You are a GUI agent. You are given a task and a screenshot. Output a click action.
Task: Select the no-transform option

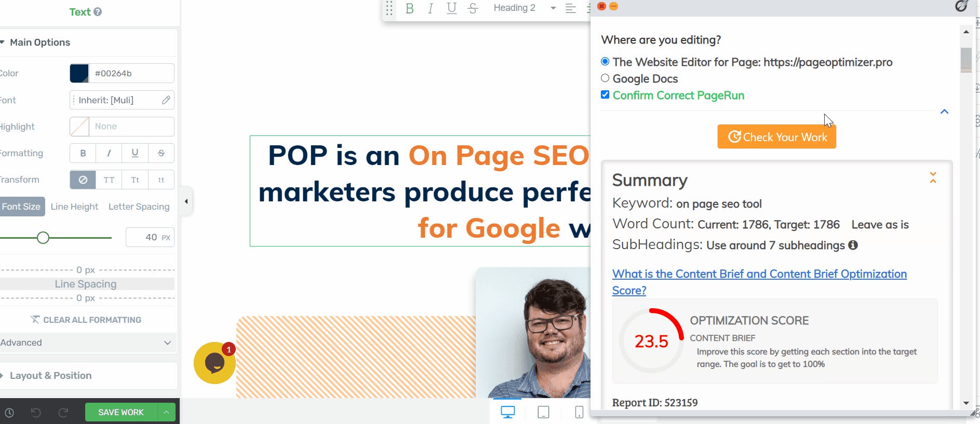(83, 180)
